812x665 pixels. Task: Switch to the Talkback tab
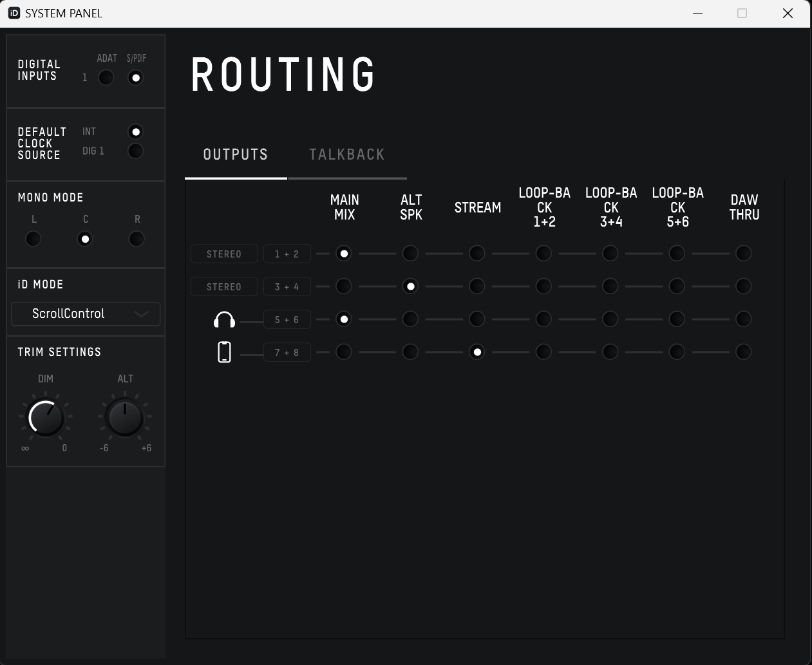[347, 155]
